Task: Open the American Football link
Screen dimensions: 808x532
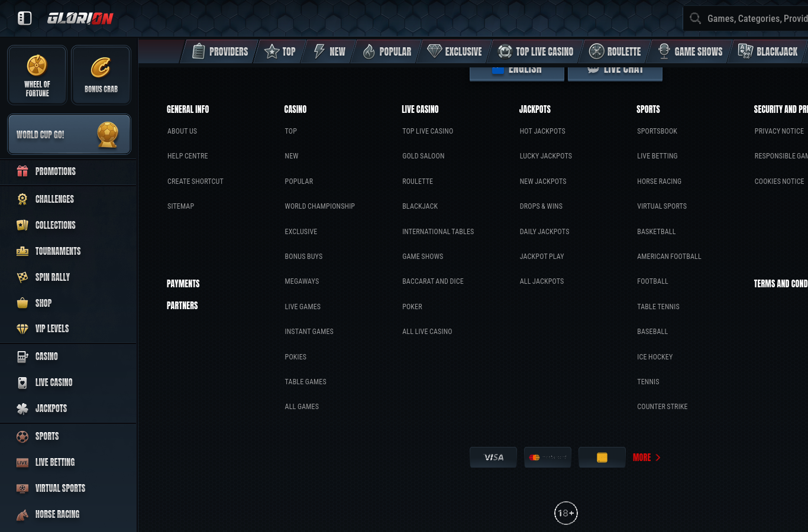Action: [x=669, y=257]
